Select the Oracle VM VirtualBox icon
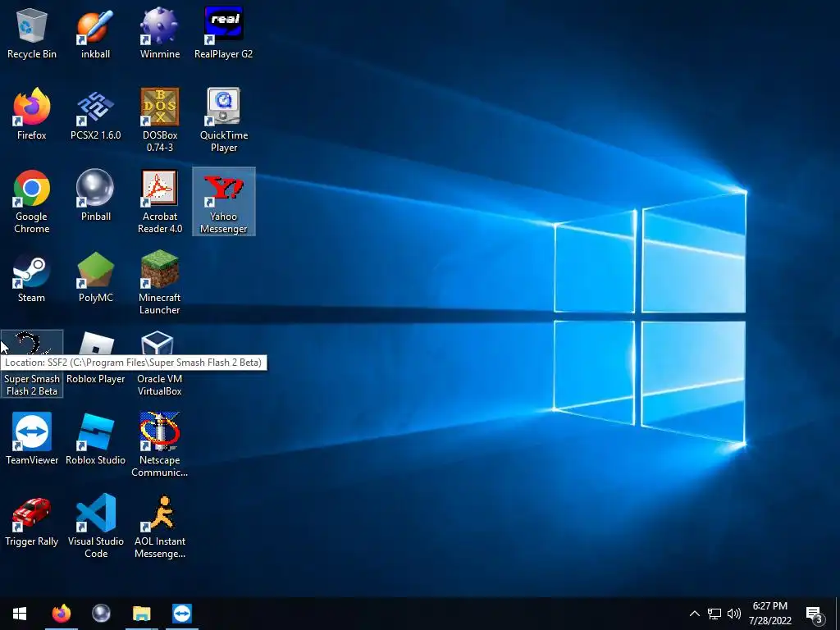This screenshot has width=840, height=630. pyautogui.click(x=160, y=364)
